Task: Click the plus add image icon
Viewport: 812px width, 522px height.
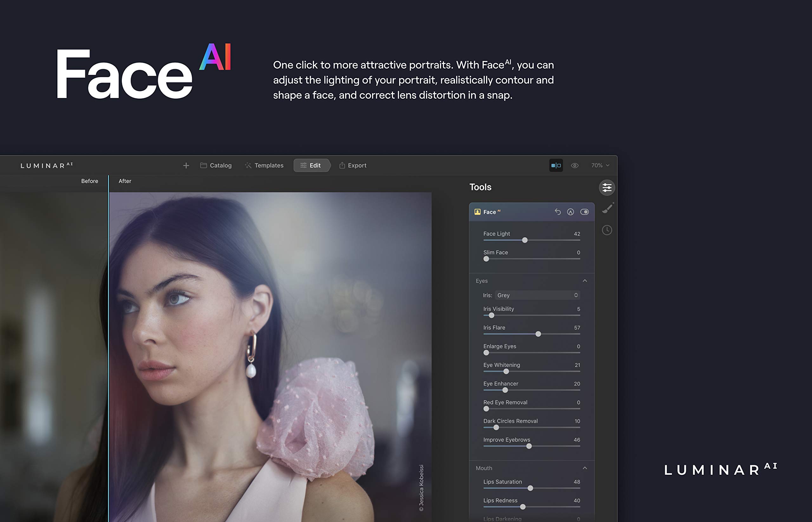Action: pyautogui.click(x=186, y=166)
